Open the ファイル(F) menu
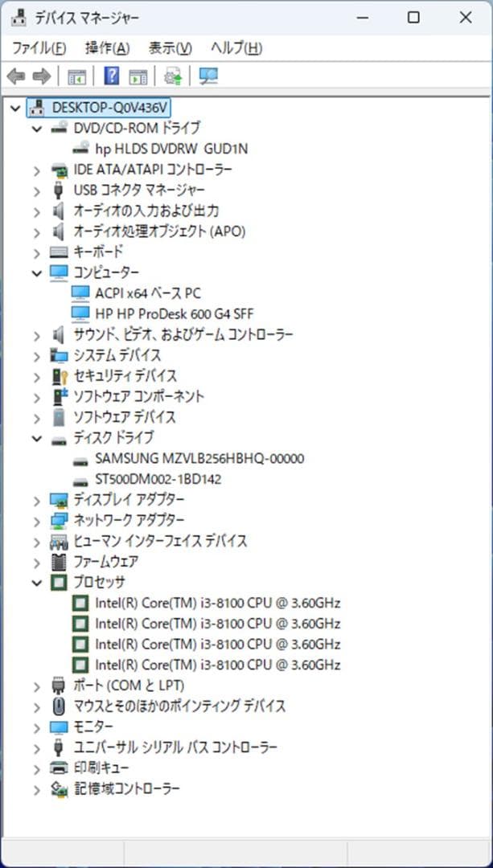This screenshot has width=493, height=868. (39, 48)
